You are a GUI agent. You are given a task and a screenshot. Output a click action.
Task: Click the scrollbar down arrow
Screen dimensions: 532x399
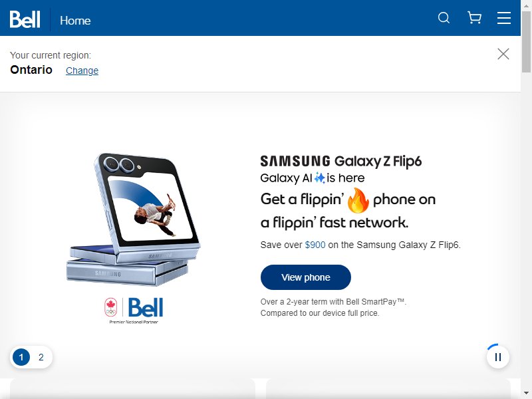coord(526,393)
